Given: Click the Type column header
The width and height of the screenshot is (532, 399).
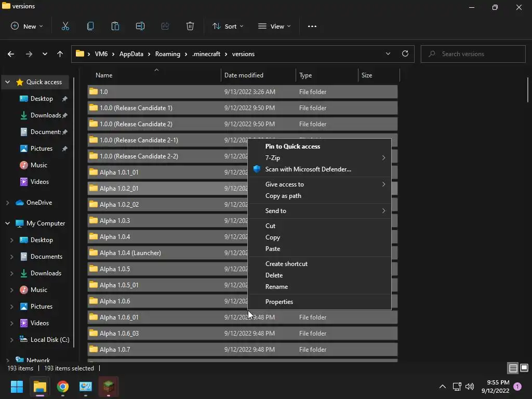Looking at the screenshot, I should coord(327,75).
